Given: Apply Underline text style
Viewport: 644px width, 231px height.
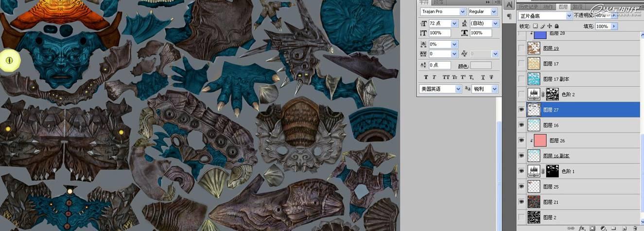Looking at the screenshot, I should (483, 77).
